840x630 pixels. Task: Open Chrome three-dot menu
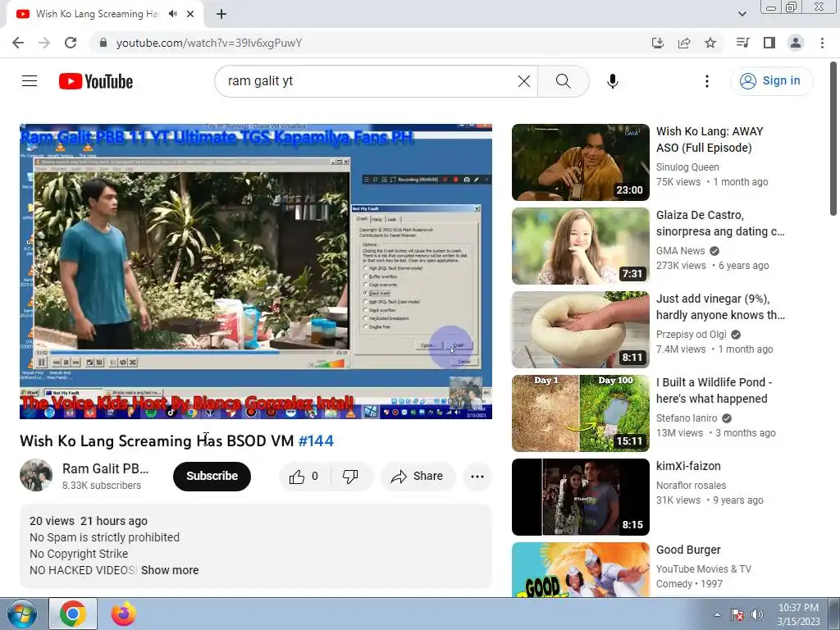(822, 43)
